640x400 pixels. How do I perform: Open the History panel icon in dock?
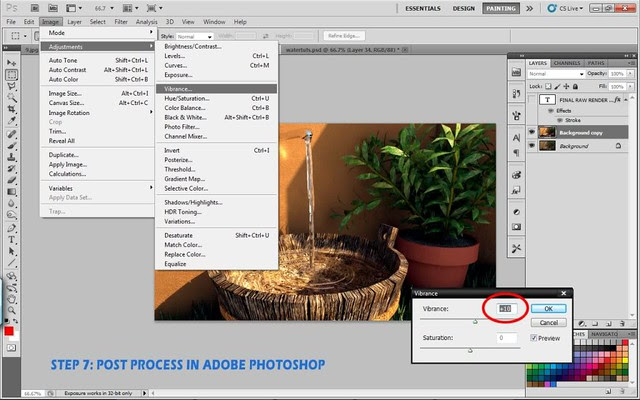[x=516, y=94]
